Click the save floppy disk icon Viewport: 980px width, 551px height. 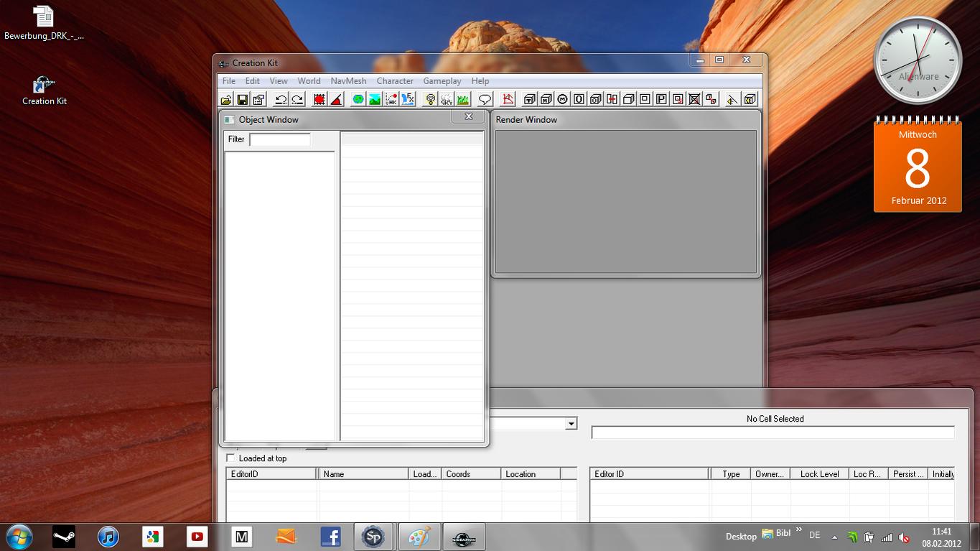(243, 100)
